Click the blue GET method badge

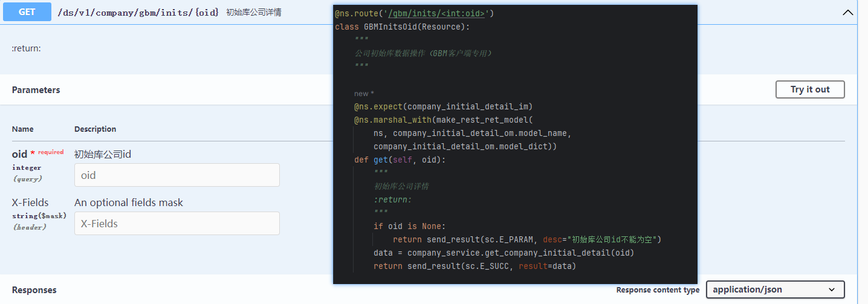coord(27,12)
